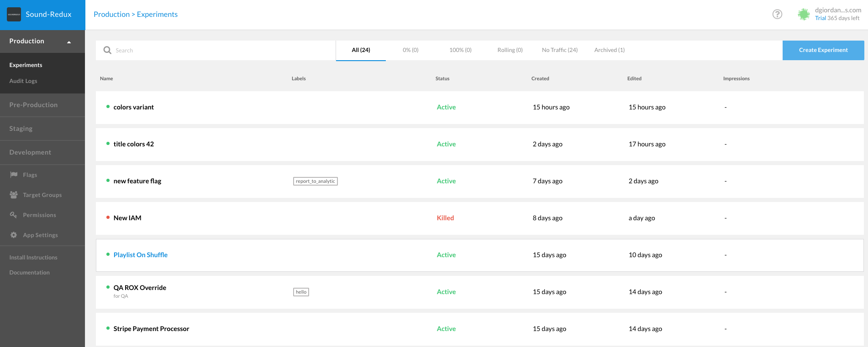The image size is (868, 347).
Task: Open Audit Logs in the sidebar
Action: (x=23, y=81)
